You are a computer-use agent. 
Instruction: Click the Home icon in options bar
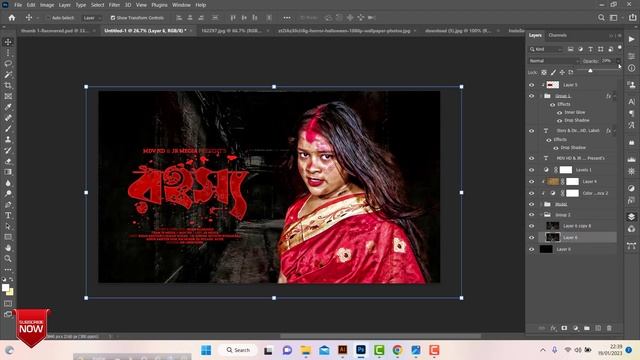[12, 18]
